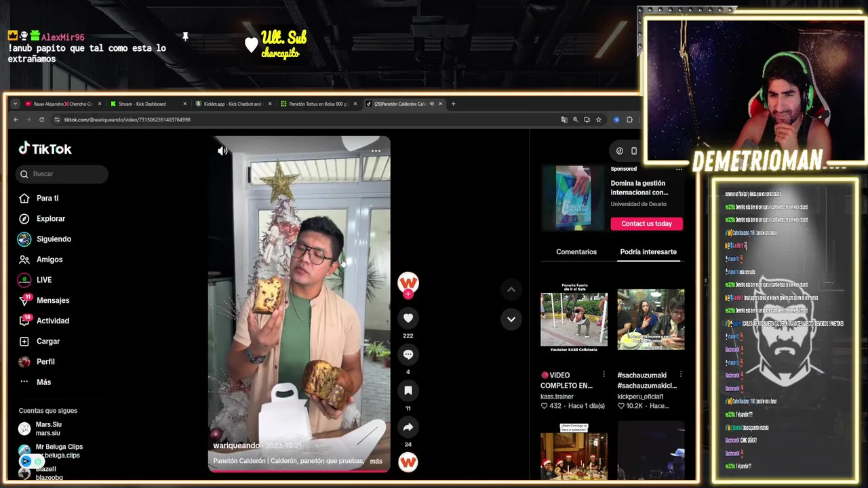The image size is (868, 488).
Task: Open the Actividad notifications
Action: tap(53, 321)
